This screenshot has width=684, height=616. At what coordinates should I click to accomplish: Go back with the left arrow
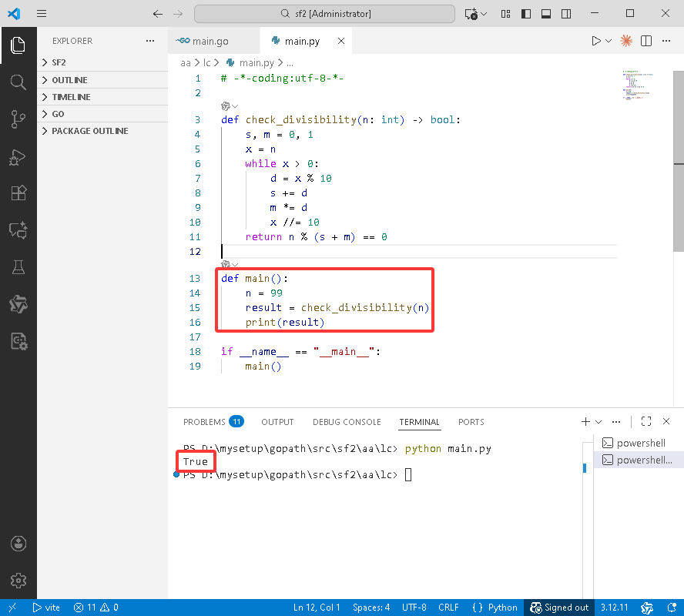[x=157, y=14]
